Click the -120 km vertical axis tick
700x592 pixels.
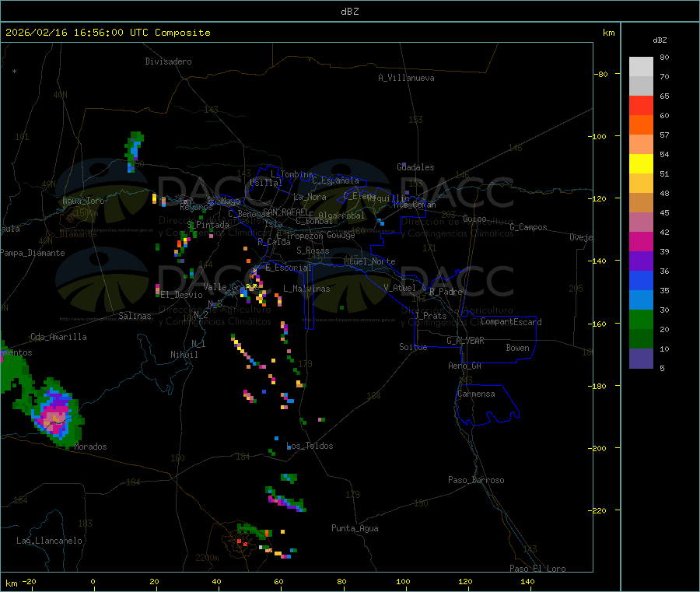pos(600,198)
